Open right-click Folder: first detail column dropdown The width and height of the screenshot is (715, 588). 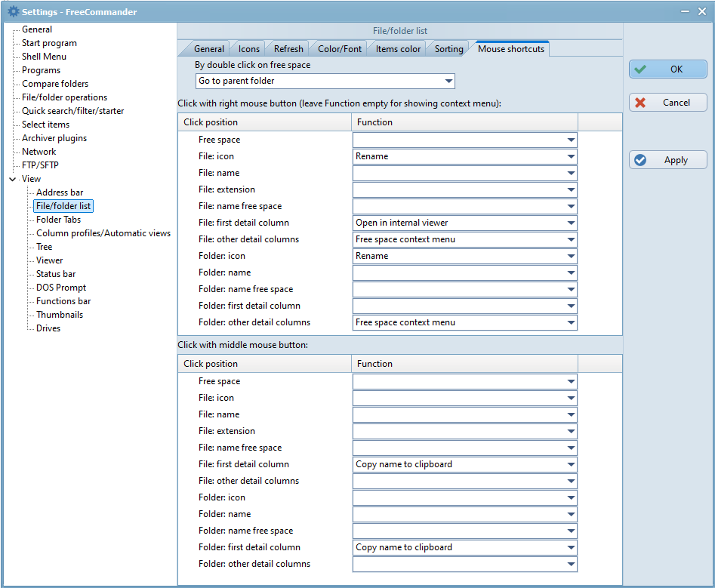pyautogui.click(x=464, y=306)
